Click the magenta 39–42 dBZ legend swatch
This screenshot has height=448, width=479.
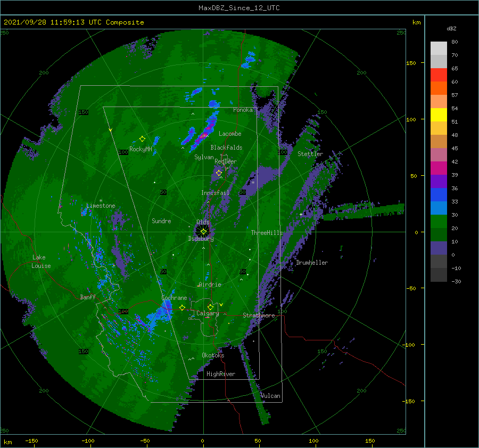click(x=439, y=168)
